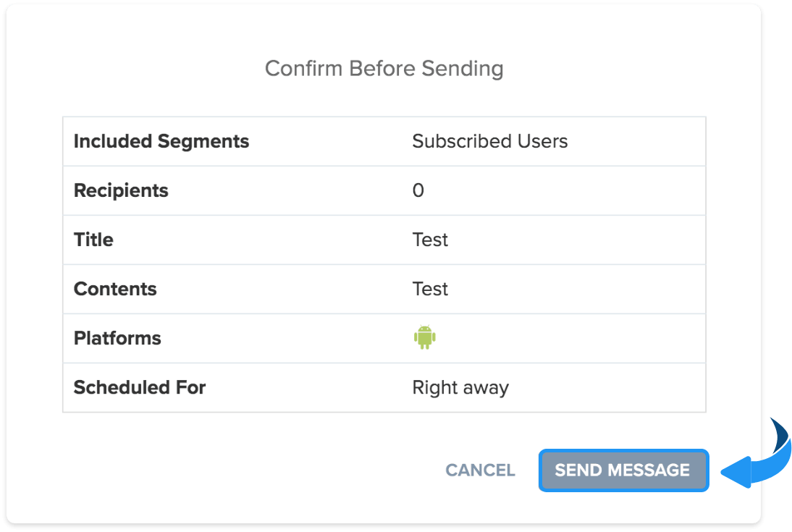The height and width of the screenshot is (532, 792).
Task: Click the green Android platform icon
Action: pos(424,337)
